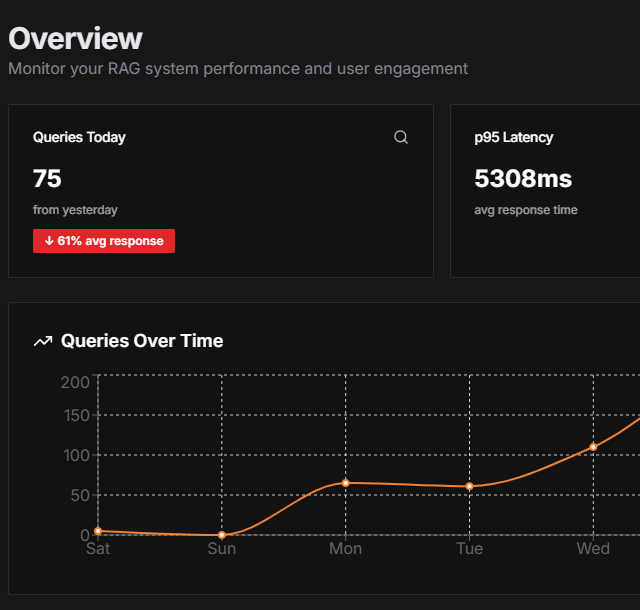Click the Overview page heading

pos(76,38)
